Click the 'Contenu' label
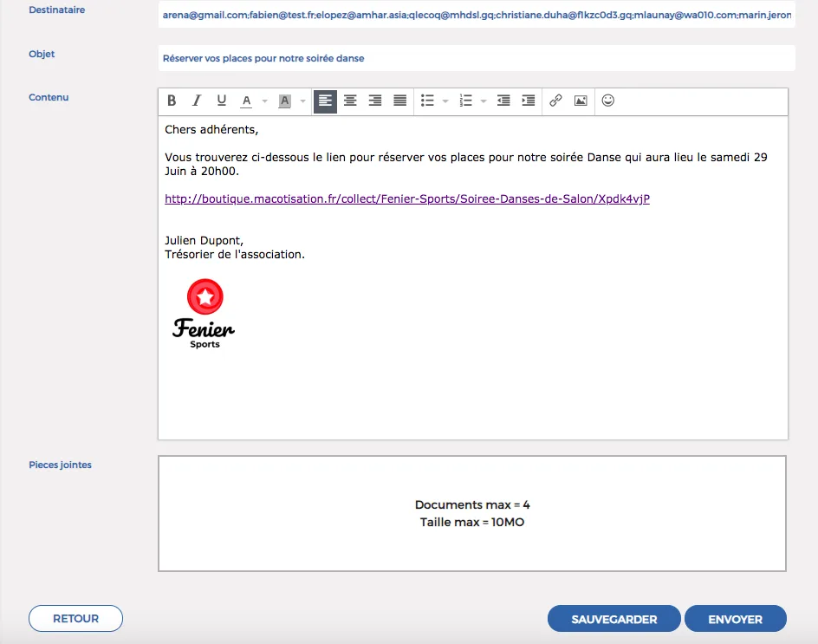This screenshot has height=644, width=818. [x=49, y=98]
